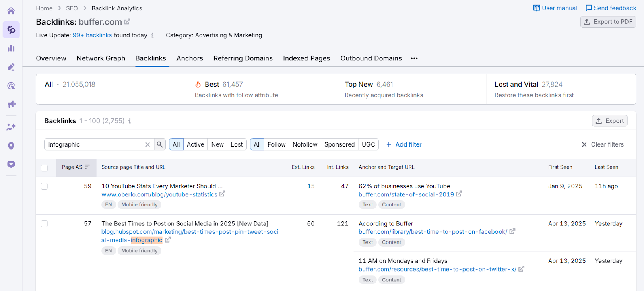
Task: Go to Home breadcrumb
Action: [x=44, y=8]
